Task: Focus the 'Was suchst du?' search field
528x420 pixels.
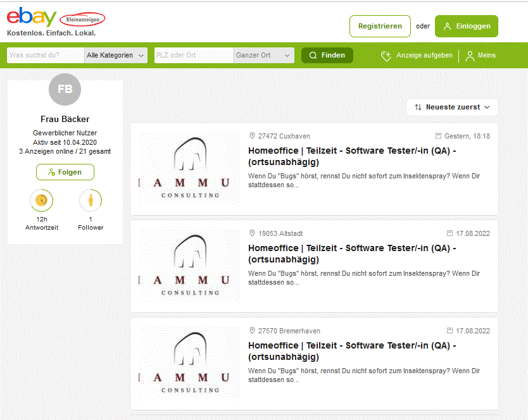Action: tap(46, 55)
